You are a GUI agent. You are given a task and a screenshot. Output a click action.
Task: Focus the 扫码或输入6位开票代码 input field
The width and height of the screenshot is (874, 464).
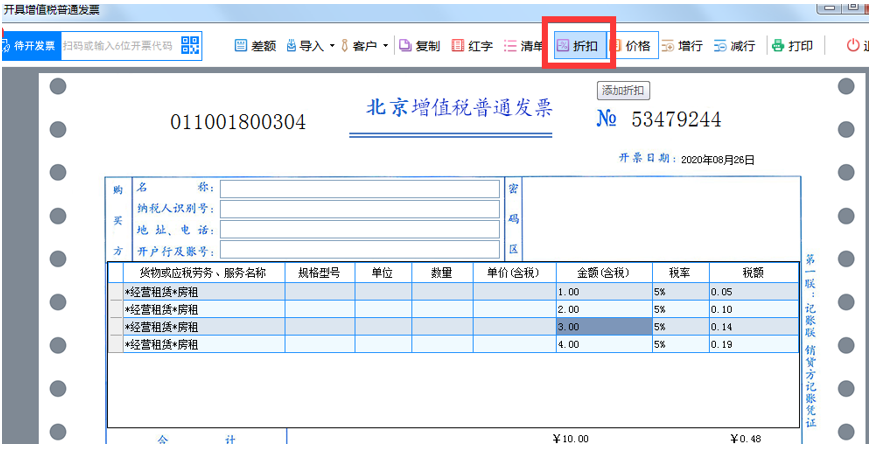pyautogui.click(x=119, y=46)
